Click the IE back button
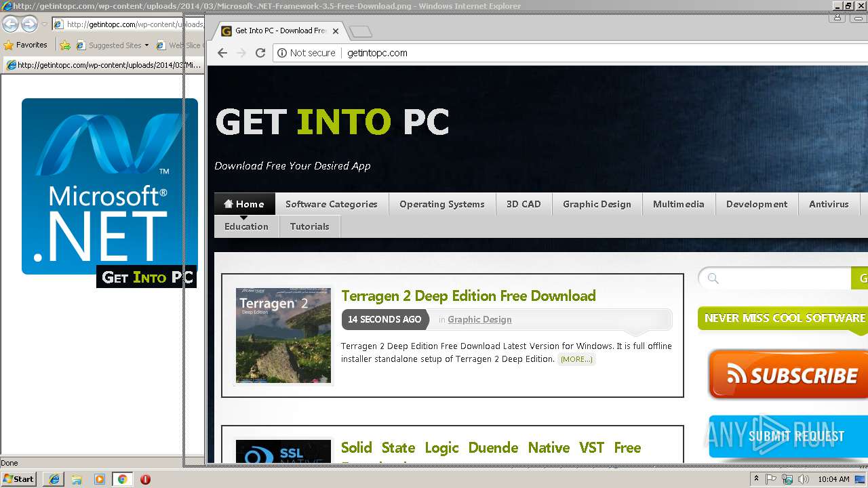 pos(10,24)
